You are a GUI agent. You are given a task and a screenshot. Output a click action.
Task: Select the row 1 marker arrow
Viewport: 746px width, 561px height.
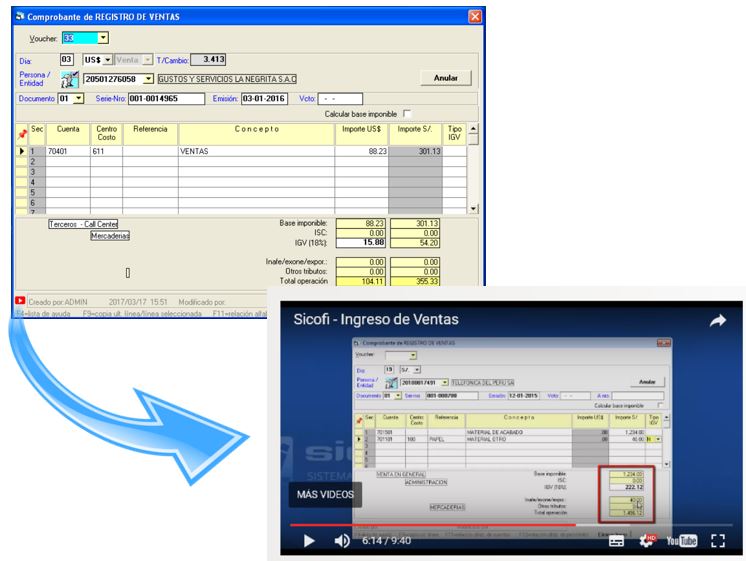pyautogui.click(x=21, y=151)
